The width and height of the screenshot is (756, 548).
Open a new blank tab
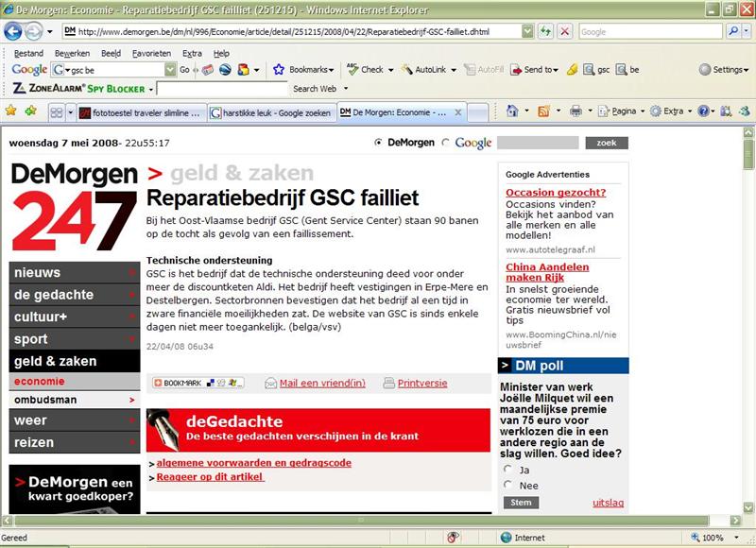[477, 113]
